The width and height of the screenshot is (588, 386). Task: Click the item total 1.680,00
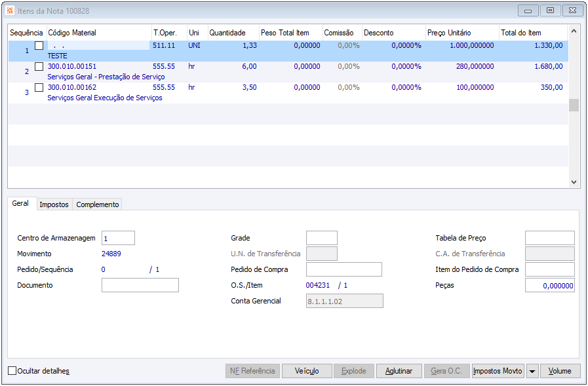click(549, 66)
